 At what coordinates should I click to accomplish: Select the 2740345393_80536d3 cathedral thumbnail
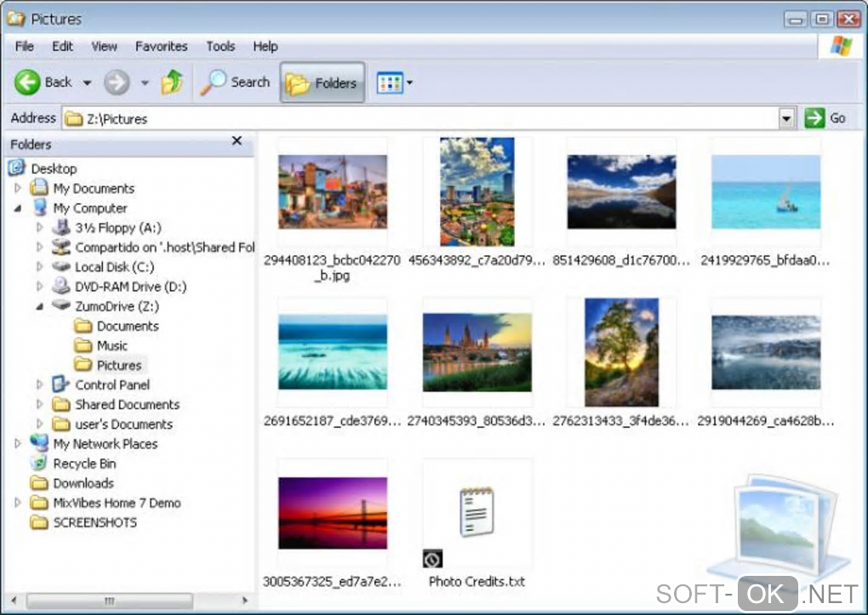477,352
